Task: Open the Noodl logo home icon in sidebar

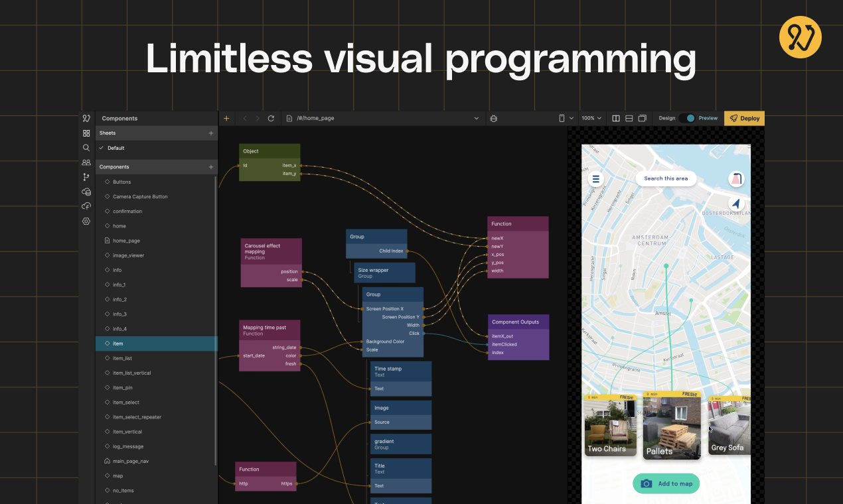Action: [x=86, y=118]
